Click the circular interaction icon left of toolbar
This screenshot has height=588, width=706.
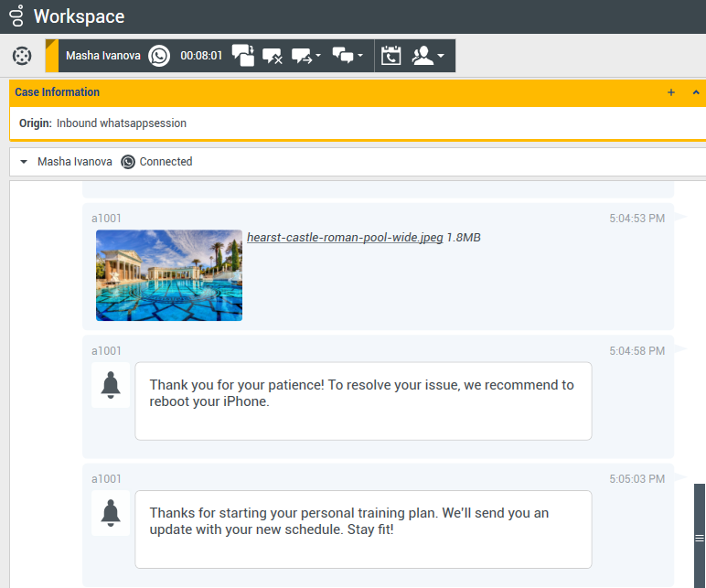(21, 56)
